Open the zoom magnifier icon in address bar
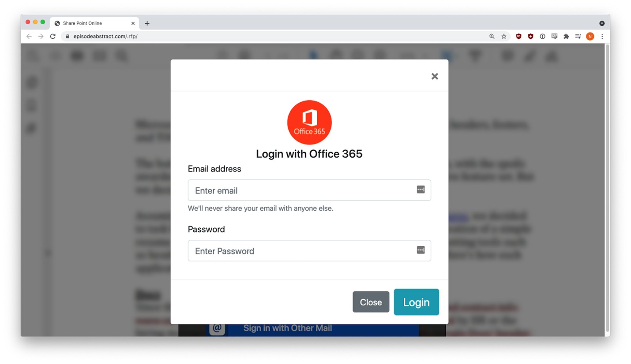 492,37
